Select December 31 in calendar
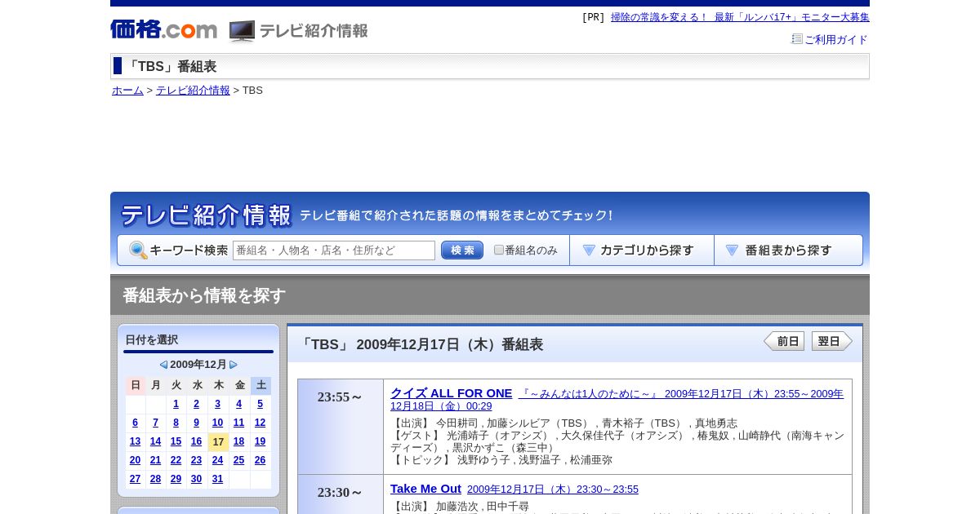Viewport: 980px width, 514px height. [217, 479]
